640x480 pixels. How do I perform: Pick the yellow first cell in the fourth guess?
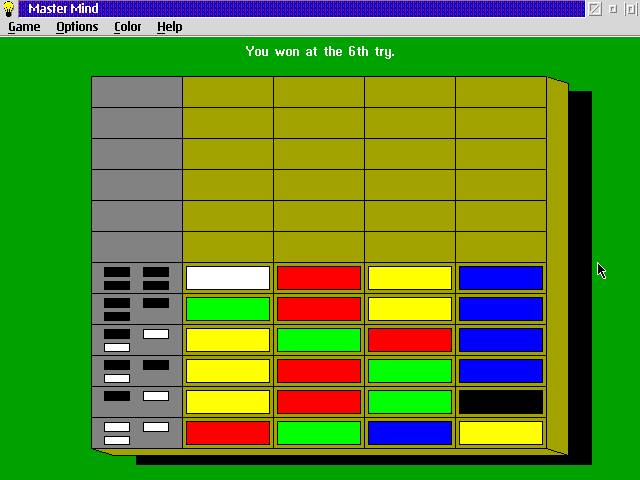[x=228, y=340]
